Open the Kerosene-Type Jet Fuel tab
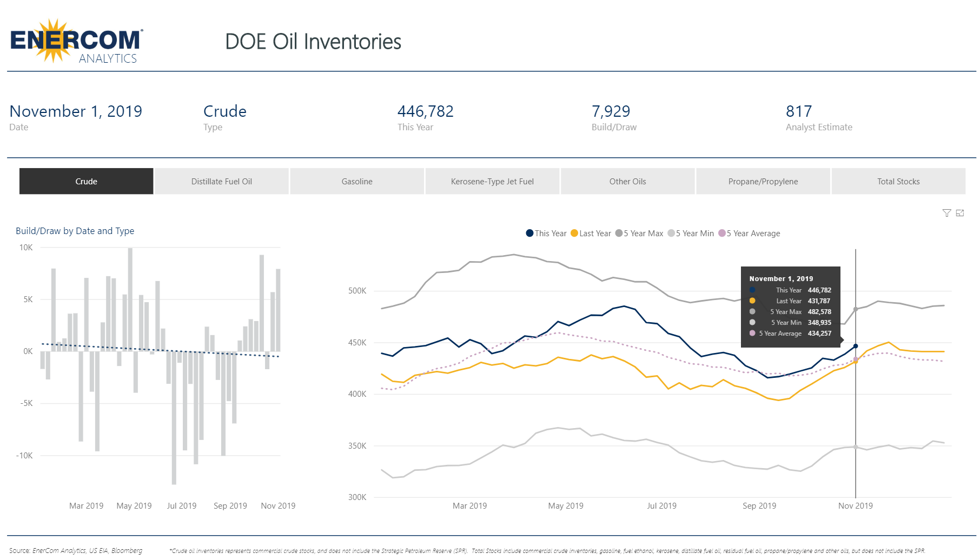Image resolution: width=980 pixels, height=560 pixels. point(492,181)
